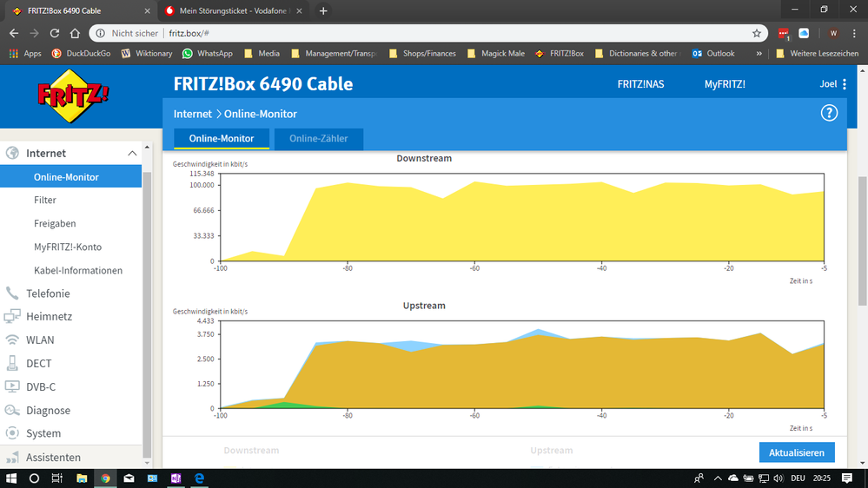Screen dimensions: 868x488
Task: Click the Nicht sicher site info indicator
Action: click(127, 33)
